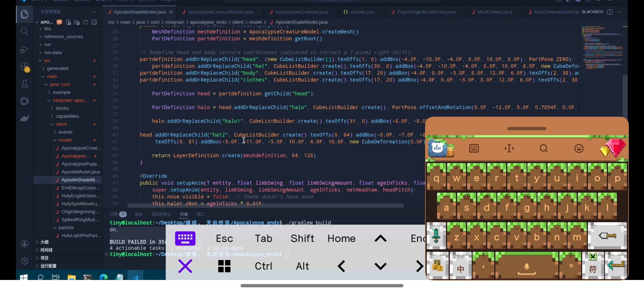This screenshot has width=644, height=293.
Task: Open the 调试控制台 debug console tab
Action: (x=161, y=214)
